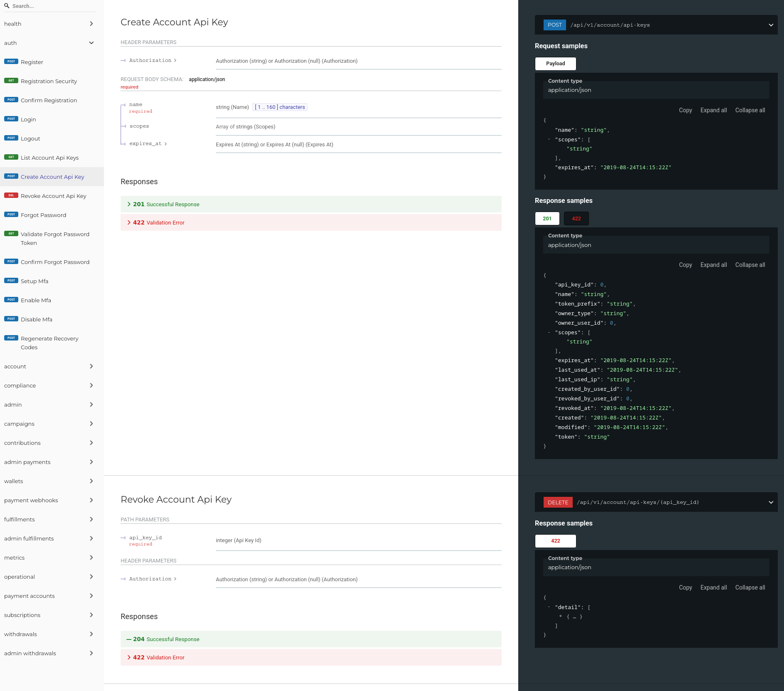Expand Authorization header in Revoke Account Api Key
The width and height of the screenshot is (784, 691).
153,579
